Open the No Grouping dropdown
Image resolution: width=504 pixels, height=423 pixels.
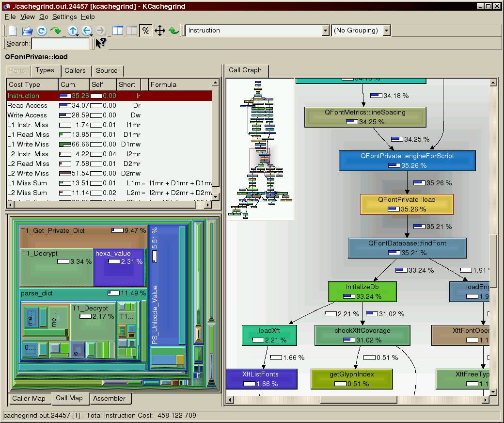[x=361, y=31]
